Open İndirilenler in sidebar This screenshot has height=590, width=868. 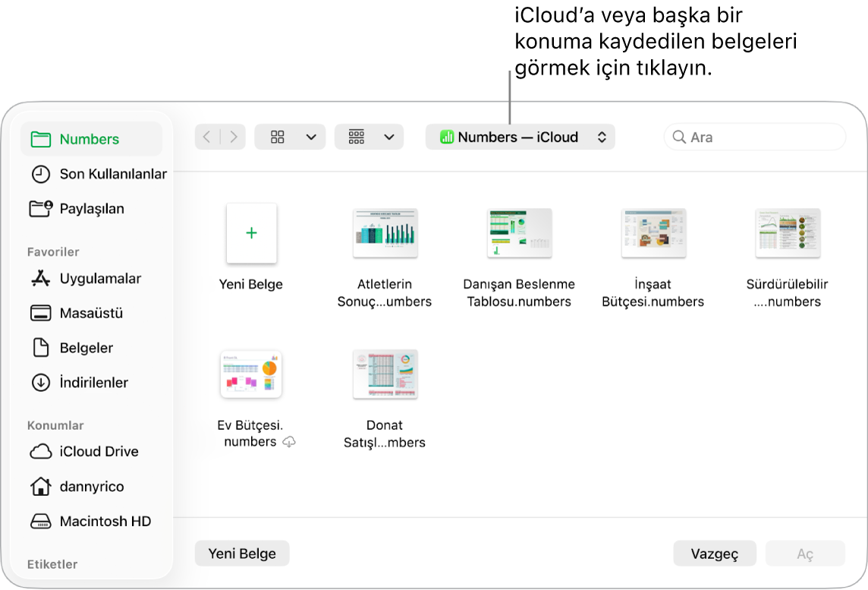(x=91, y=382)
